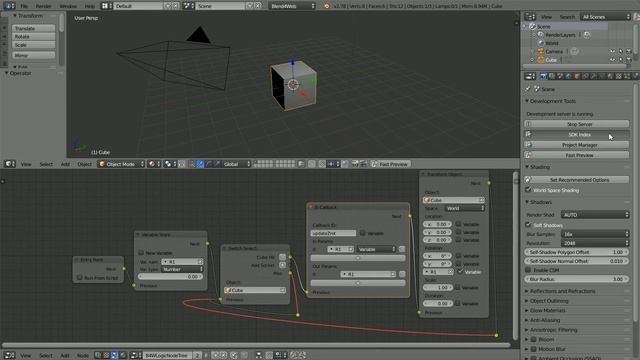This screenshot has width=640, height=360.
Task: Click Fast Preview in Development Tools
Action: (577, 155)
